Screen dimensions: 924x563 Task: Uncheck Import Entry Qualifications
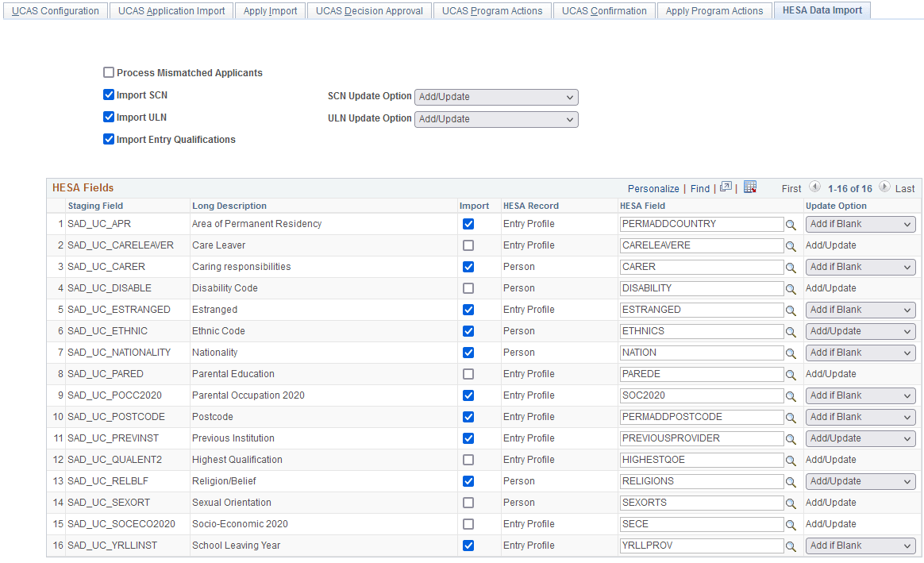pyautogui.click(x=109, y=139)
